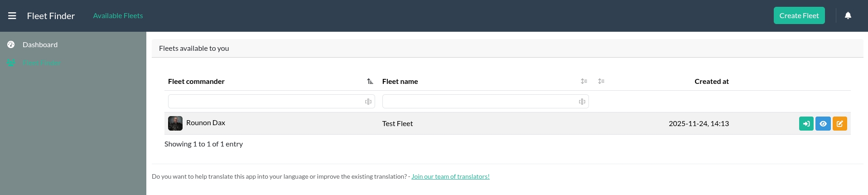The width and height of the screenshot is (868, 195).
Task: Edit Test Fleet with orange pencil icon
Action: (x=839, y=123)
